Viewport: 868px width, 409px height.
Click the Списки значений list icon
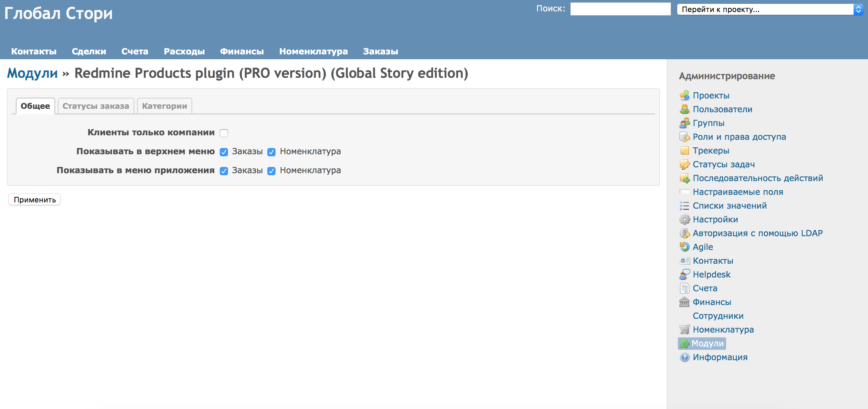coord(684,206)
